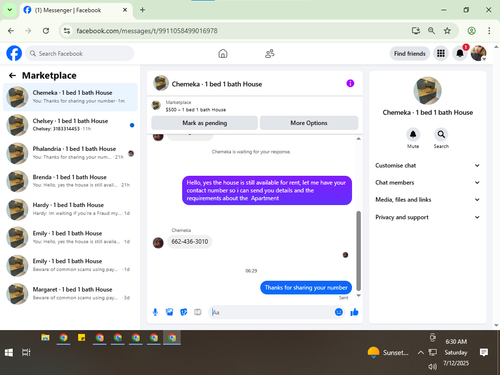Open the emoji picker in message box
Screen dimensions: 500x375
click(339, 312)
